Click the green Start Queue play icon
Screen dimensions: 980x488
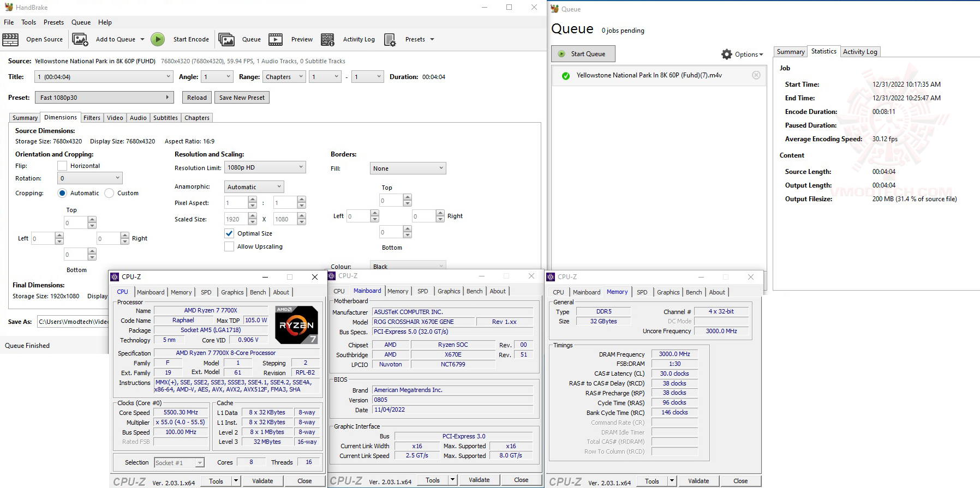point(561,54)
